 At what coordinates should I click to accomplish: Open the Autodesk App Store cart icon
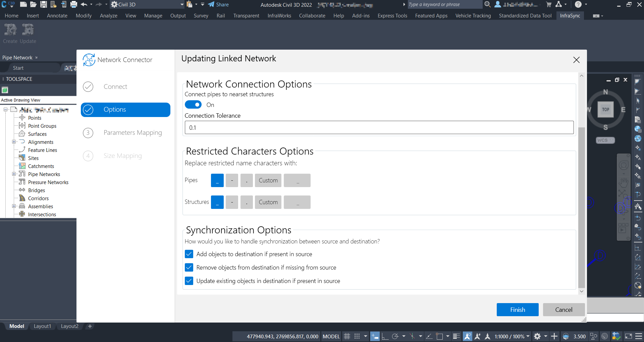point(549,4)
